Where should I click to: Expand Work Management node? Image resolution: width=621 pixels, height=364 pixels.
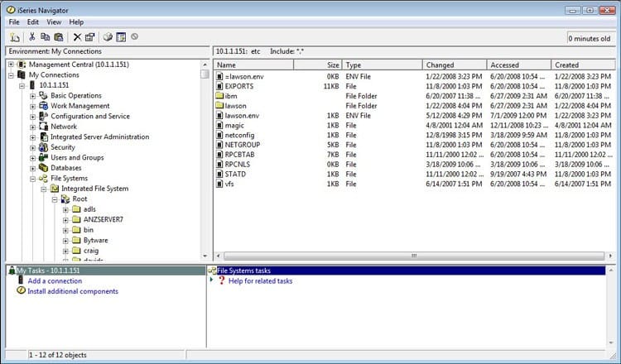[x=33, y=106]
